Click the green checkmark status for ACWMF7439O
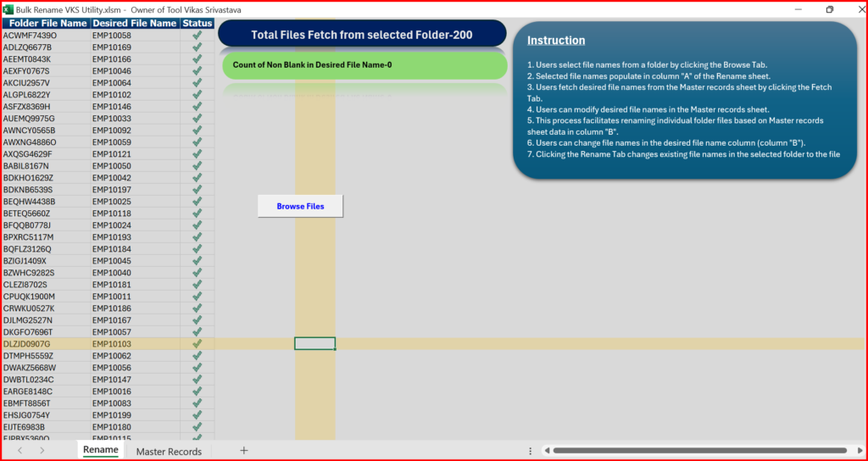 coord(198,36)
